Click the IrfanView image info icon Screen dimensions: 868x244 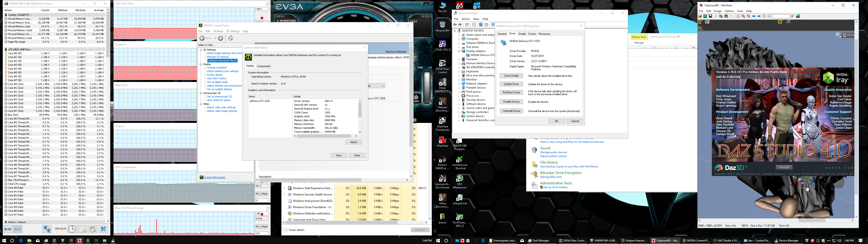pos(738,16)
